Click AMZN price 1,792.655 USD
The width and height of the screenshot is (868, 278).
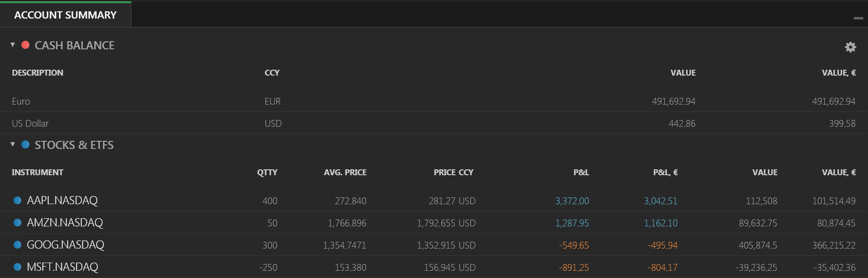point(446,223)
